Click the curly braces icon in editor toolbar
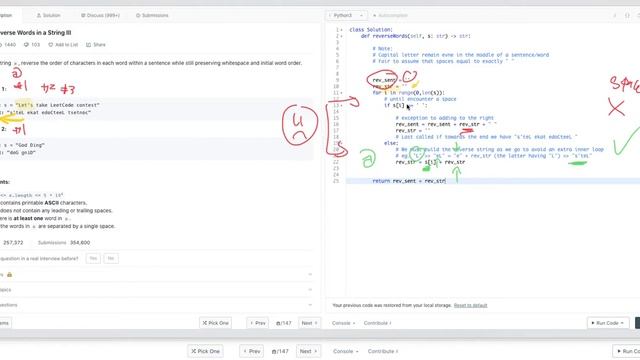Viewport: 640px width, 360px height. click(x=627, y=16)
